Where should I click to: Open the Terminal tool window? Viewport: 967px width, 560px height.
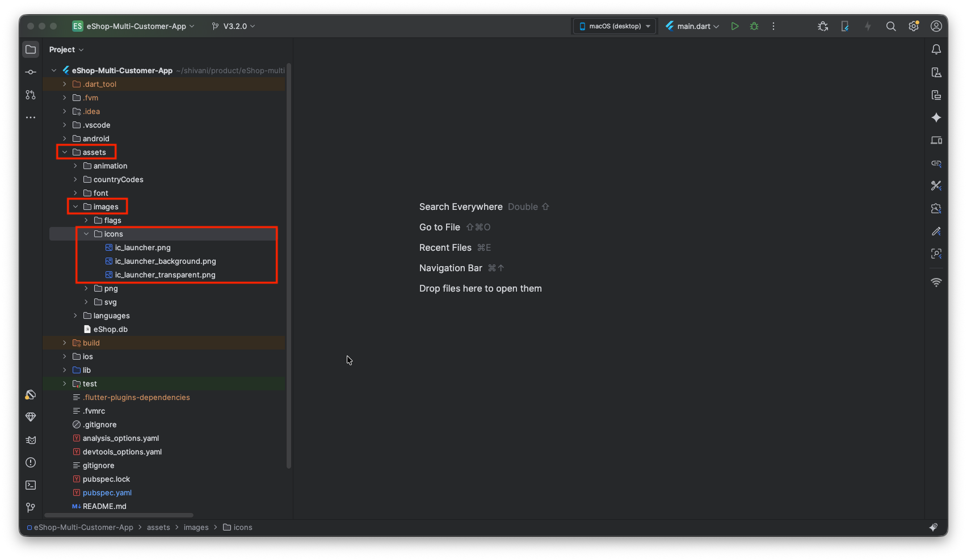[31, 485]
